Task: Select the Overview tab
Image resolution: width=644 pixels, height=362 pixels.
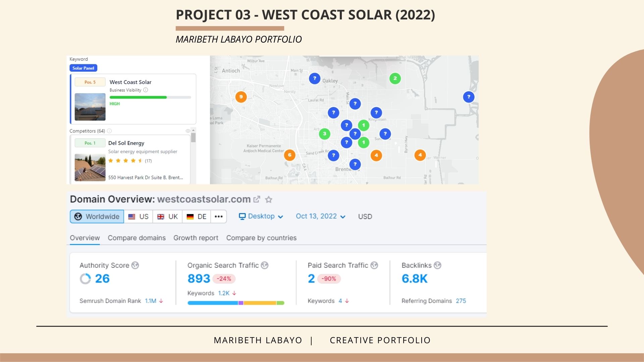Action: click(x=85, y=238)
